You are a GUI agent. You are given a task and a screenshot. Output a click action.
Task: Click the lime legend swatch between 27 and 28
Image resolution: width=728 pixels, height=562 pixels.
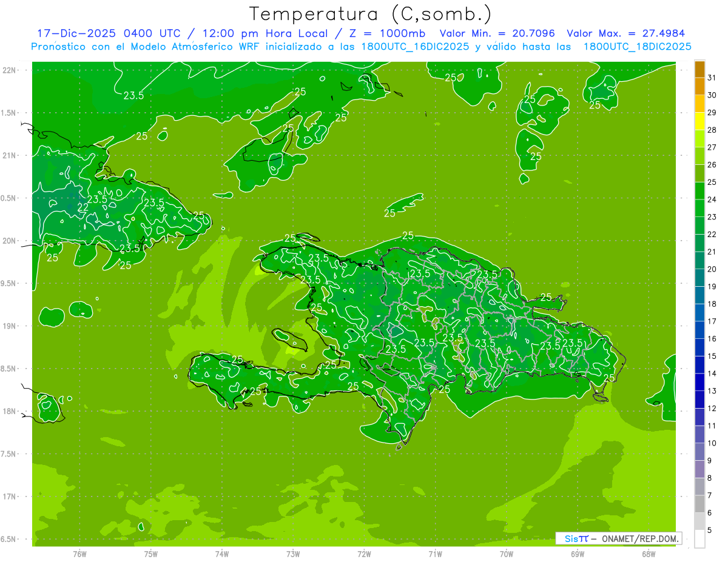click(x=699, y=139)
